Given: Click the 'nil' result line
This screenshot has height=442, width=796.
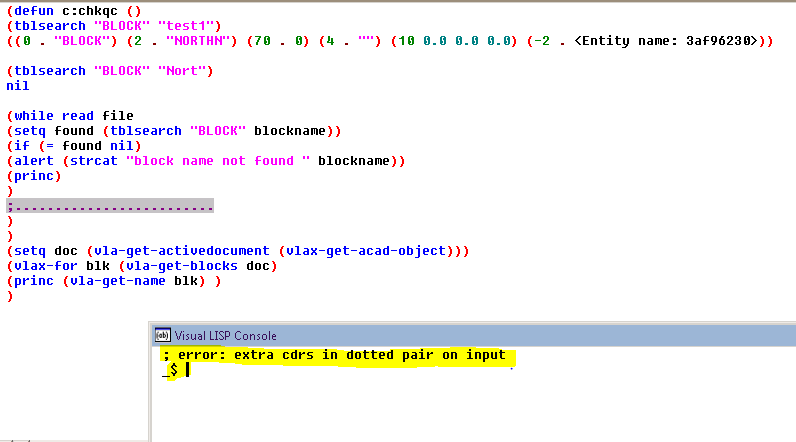Looking at the screenshot, I should point(18,86).
